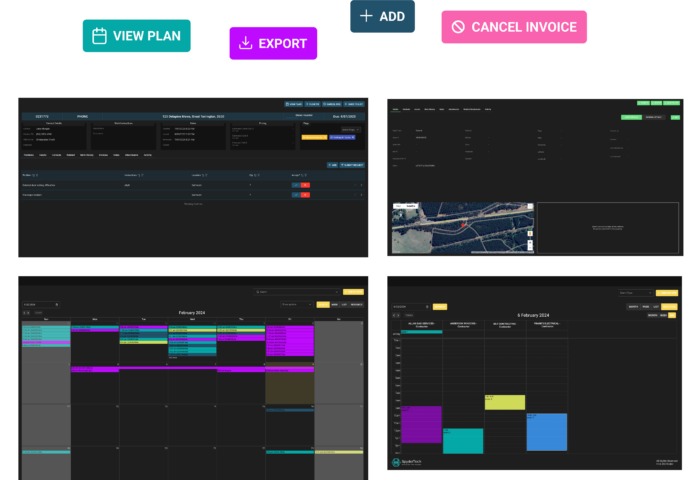This screenshot has height=480, width=700.
Task: Select the red location pin on satellite map
Action: 462,226
